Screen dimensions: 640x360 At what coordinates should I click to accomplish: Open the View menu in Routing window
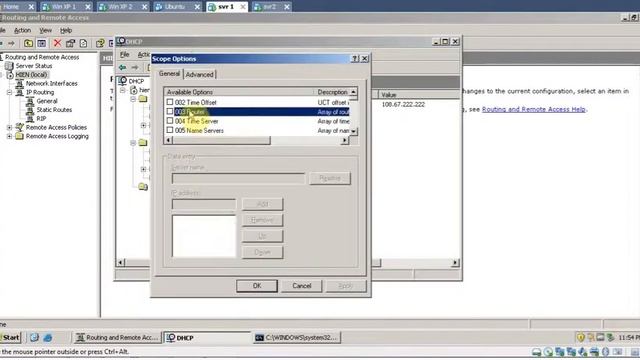point(45,30)
